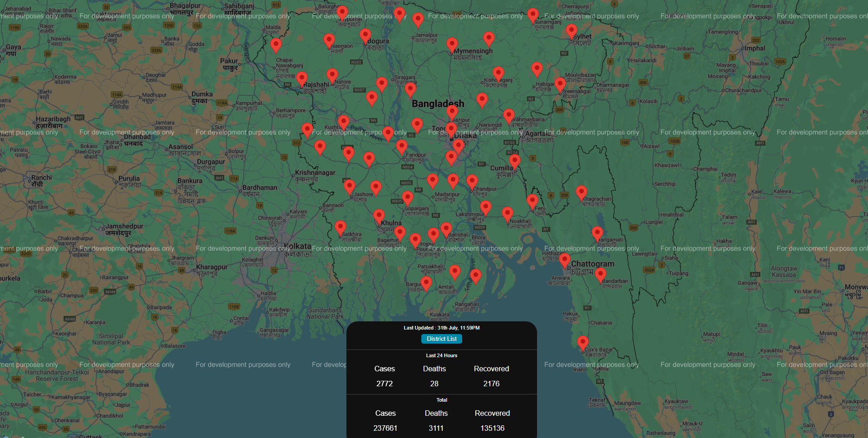The image size is (868, 438).
Task: Click the Cumilla map marker
Action: coord(514,160)
